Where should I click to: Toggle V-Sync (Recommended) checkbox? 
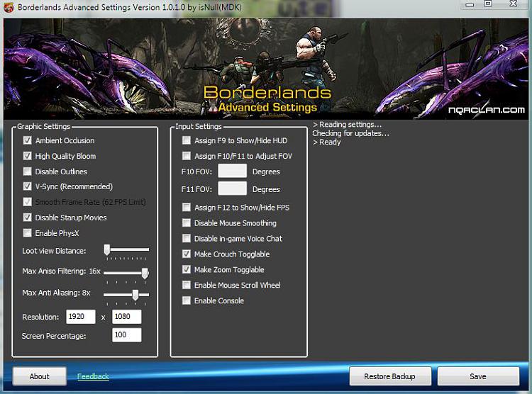[x=27, y=186]
